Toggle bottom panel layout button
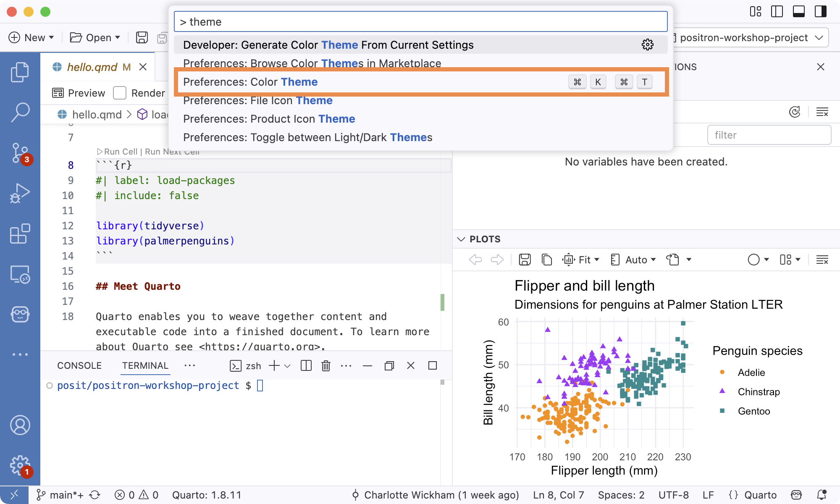 coord(798,11)
